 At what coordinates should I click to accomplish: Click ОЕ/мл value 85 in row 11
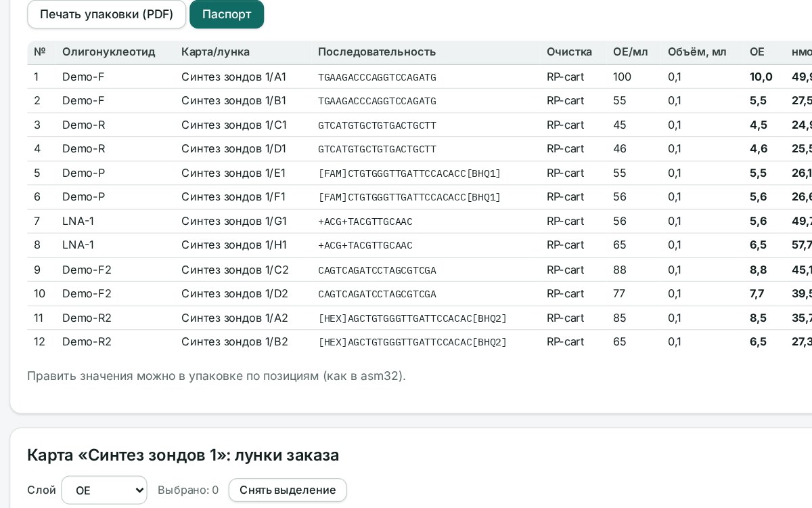619,318
